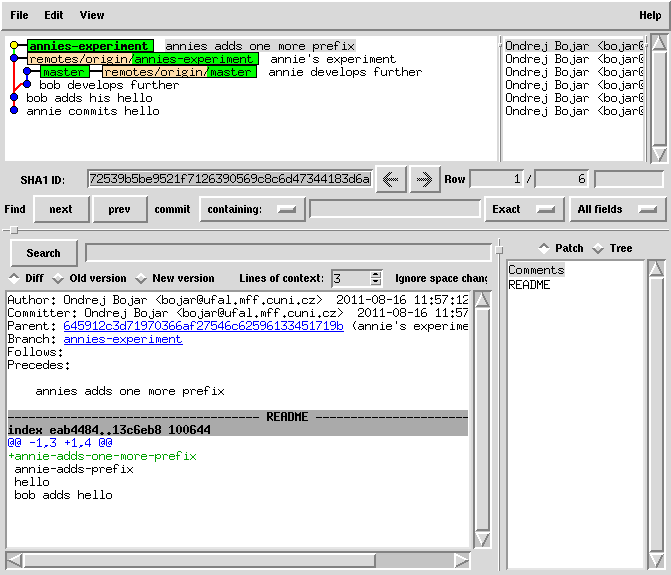671x575 pixels.
Task: Click the yellow commit node for annies-experiment
Action: click(x=13, y=46)
